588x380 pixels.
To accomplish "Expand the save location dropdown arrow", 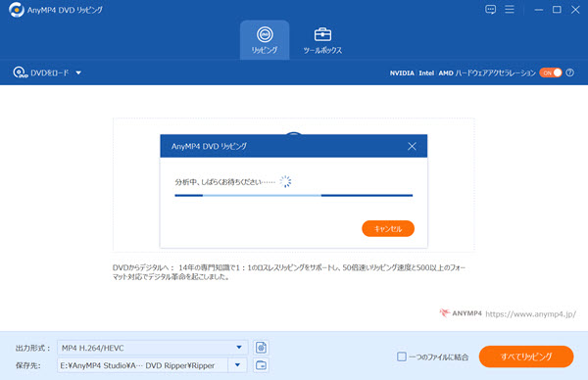I will (x=237, y=365).
